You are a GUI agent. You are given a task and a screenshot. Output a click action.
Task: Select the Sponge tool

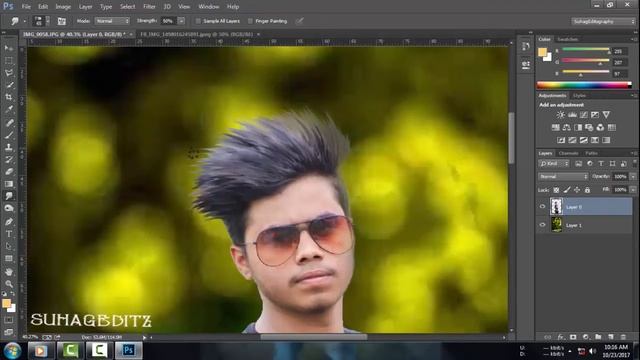(x=9, y=208)
